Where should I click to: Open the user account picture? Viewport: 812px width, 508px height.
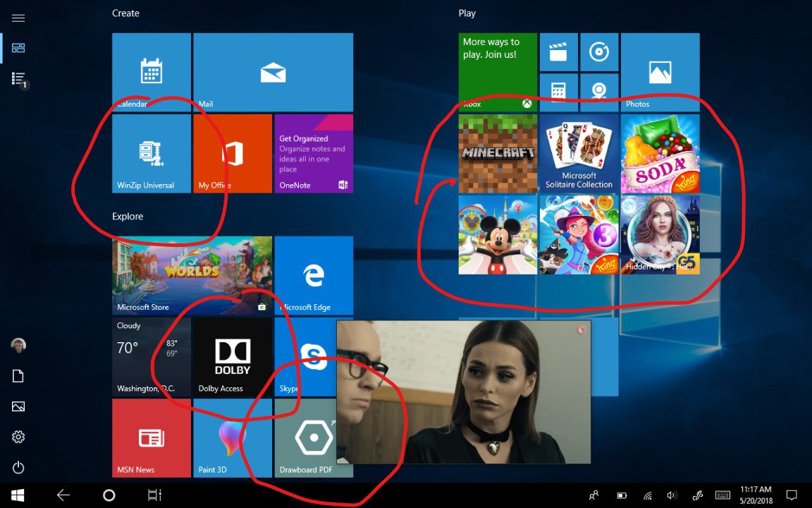pos(18,345)
